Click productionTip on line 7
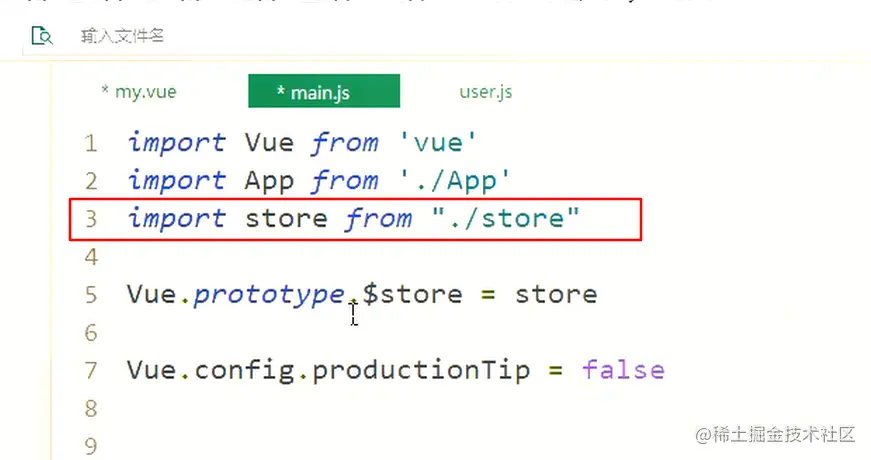The image size is (871, 460). pyautogui.click(x=421, y=371)
